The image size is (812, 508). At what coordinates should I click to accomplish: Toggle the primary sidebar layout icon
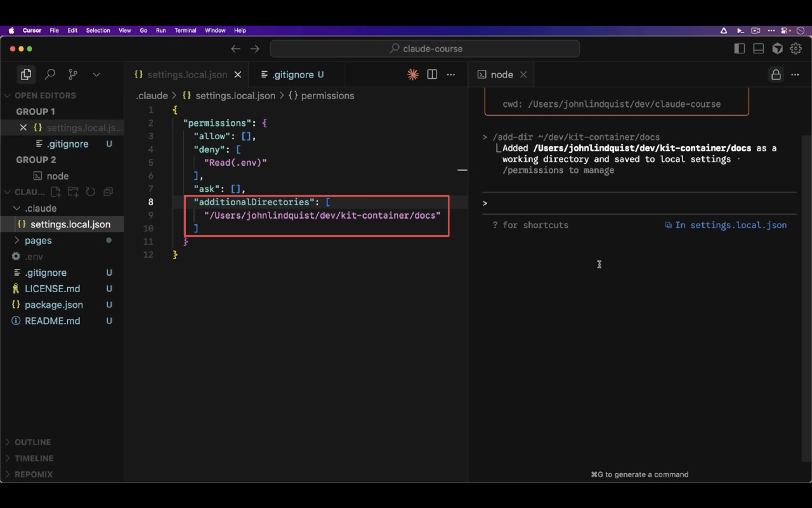739,49
